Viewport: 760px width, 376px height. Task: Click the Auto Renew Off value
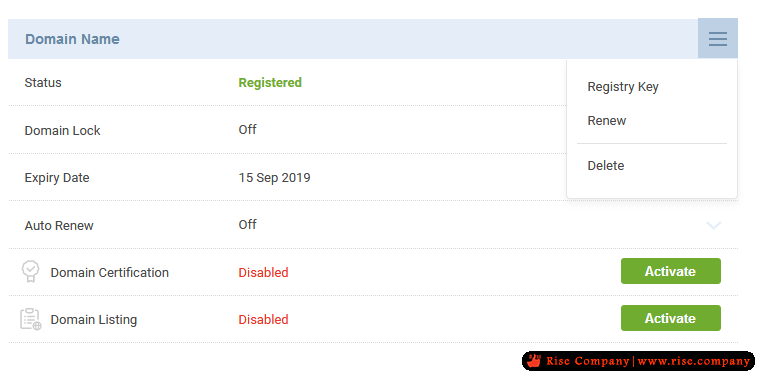[247, 225]
